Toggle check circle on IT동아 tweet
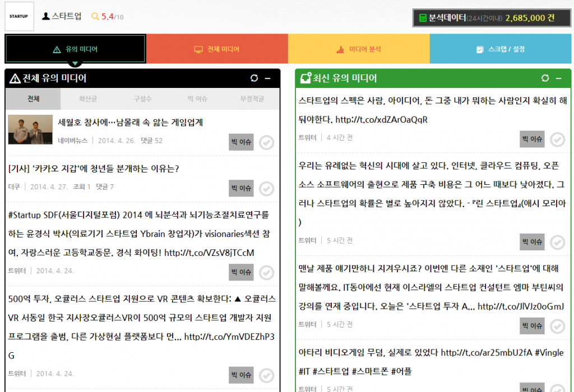The image size is (574, 392). click(558, 326)
